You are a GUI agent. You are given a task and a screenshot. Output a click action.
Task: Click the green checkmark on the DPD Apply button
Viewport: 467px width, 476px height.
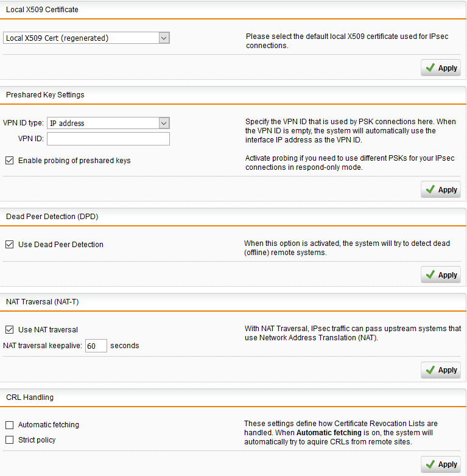(x=430, y=275)
